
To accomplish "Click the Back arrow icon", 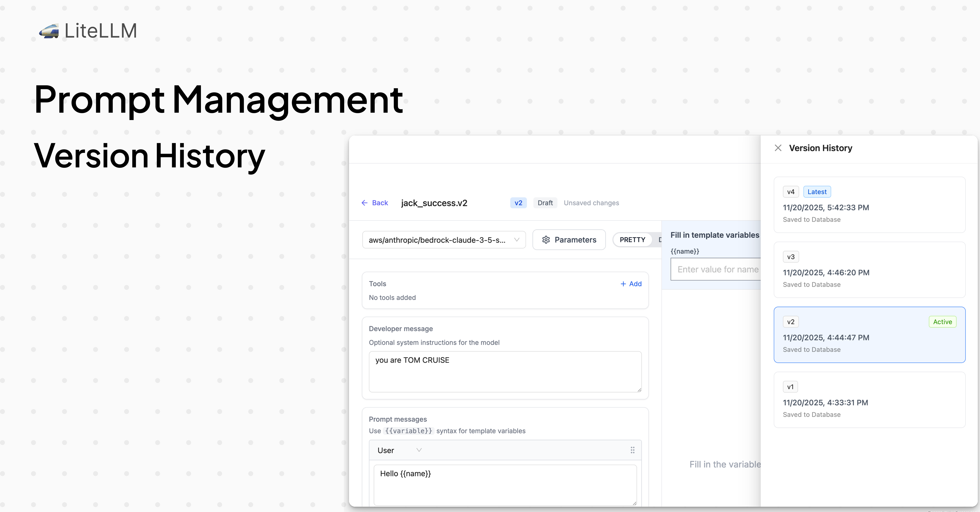I will click(x=364, y=203).
